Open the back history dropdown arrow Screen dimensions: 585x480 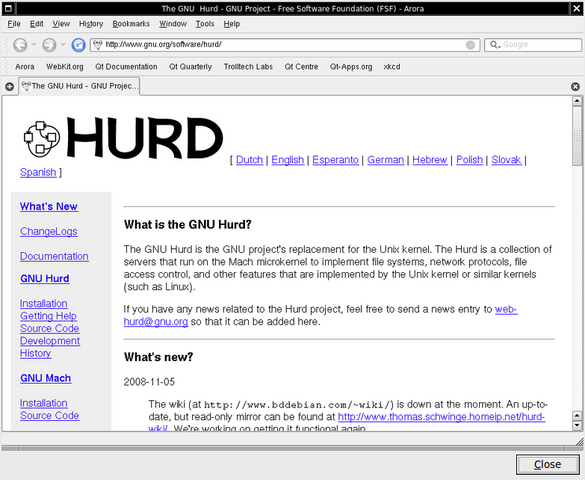pos(34,45)
